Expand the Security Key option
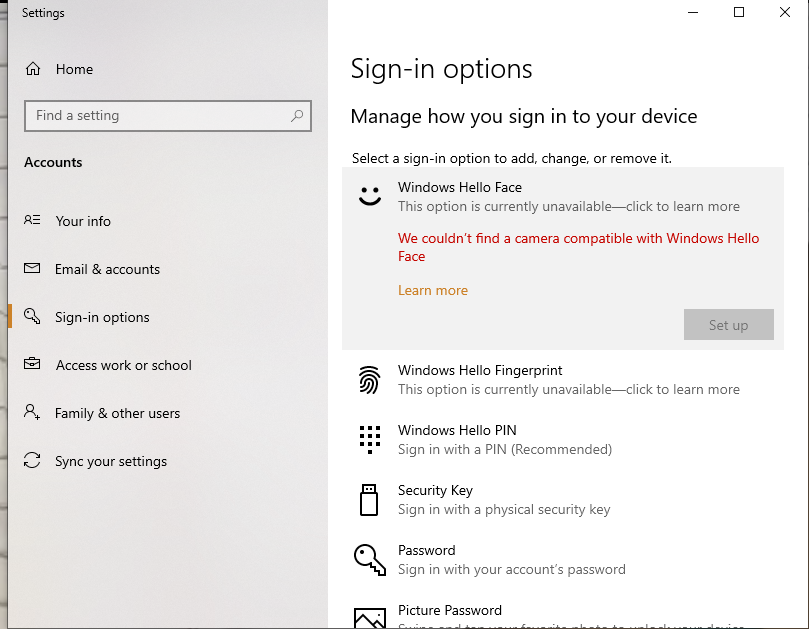 click(562, 499)
